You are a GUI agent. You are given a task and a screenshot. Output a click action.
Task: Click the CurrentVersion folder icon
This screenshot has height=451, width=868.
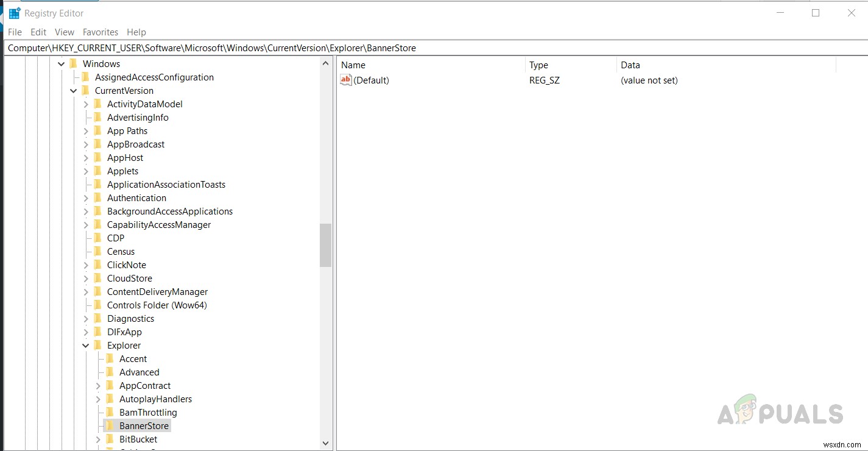(85, 90)
